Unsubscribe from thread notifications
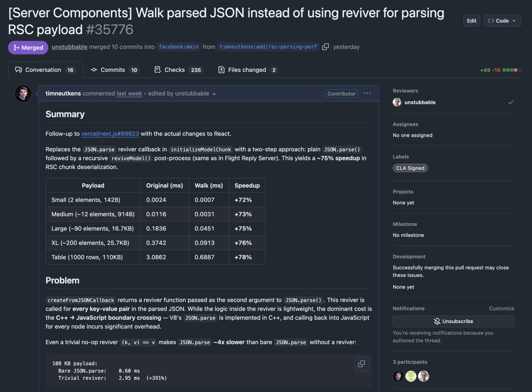532x392 pixels. click(x=453, y=321)
